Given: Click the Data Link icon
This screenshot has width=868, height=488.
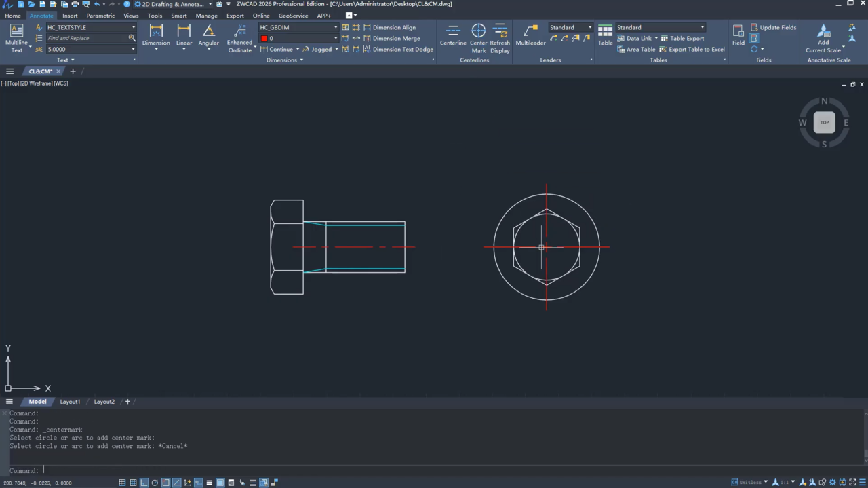Looking at the screenshot, I should tap(620, 39).
